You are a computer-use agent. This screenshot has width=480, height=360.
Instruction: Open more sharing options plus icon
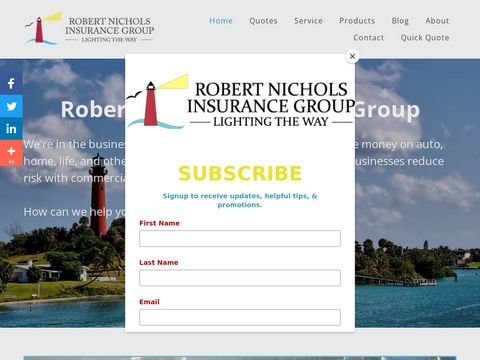click(11, 153)
